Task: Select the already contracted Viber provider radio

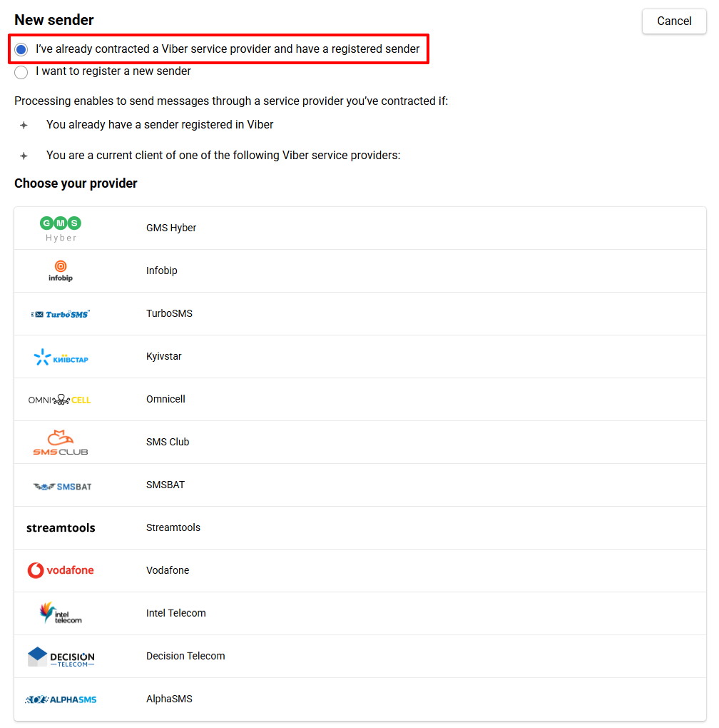Action: pyautogui.click(x=21, y=49)
